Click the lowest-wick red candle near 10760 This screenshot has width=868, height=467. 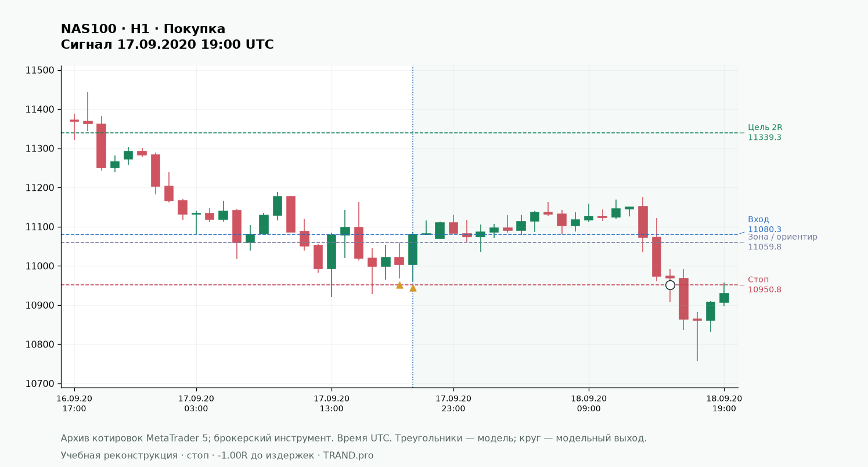[697, 336]
